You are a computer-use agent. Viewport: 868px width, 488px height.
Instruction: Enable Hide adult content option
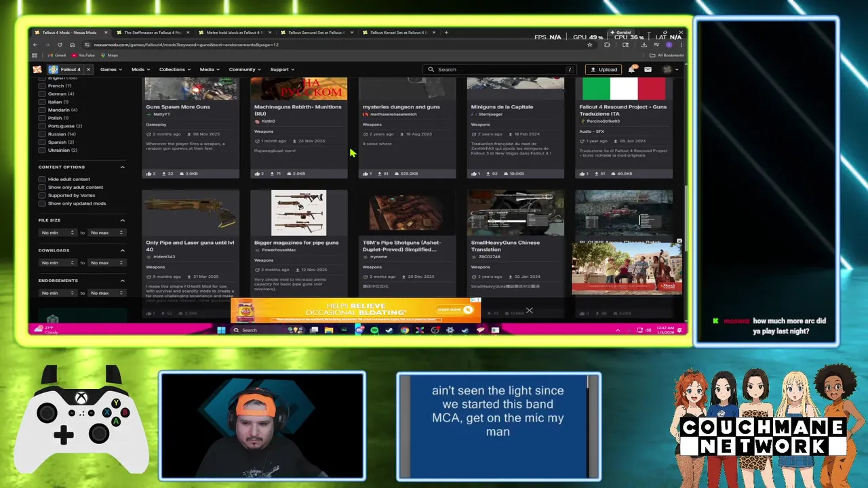pos(42,180)
